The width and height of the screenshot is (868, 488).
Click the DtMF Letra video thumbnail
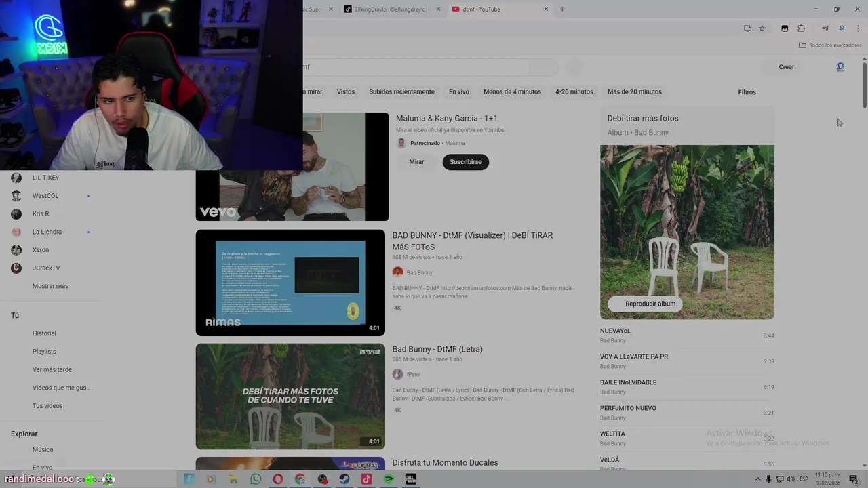[290, 396]
